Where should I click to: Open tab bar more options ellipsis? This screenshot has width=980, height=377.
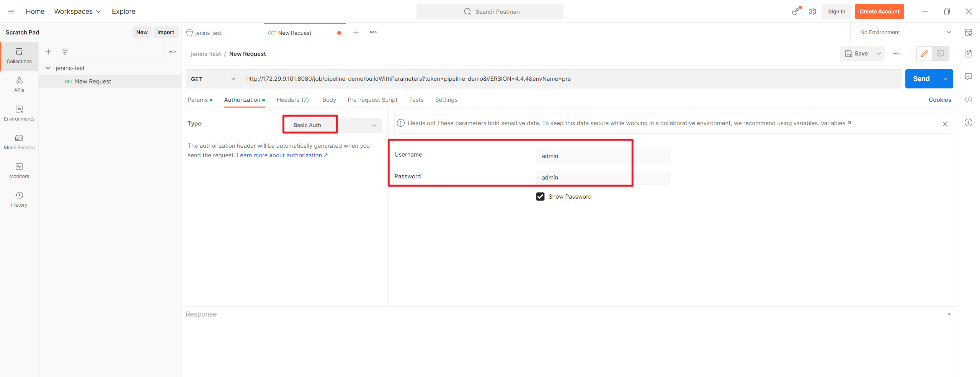coord(373,32)
